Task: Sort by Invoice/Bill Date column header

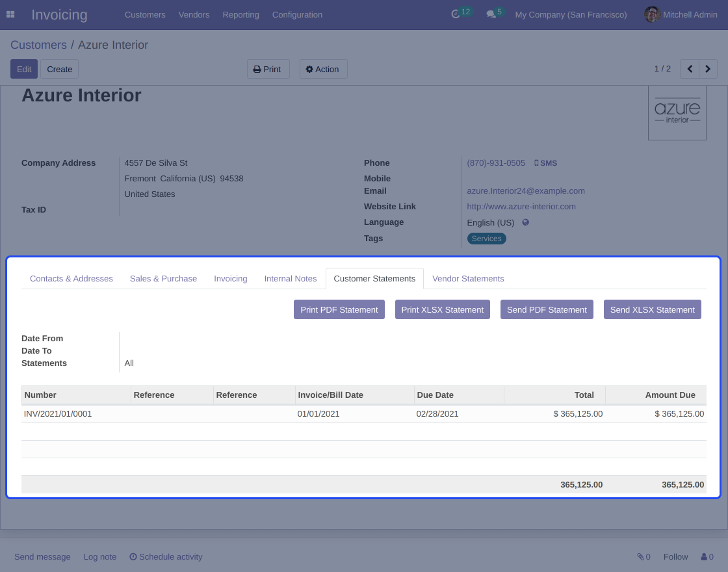Action: [x=354, y=395]
